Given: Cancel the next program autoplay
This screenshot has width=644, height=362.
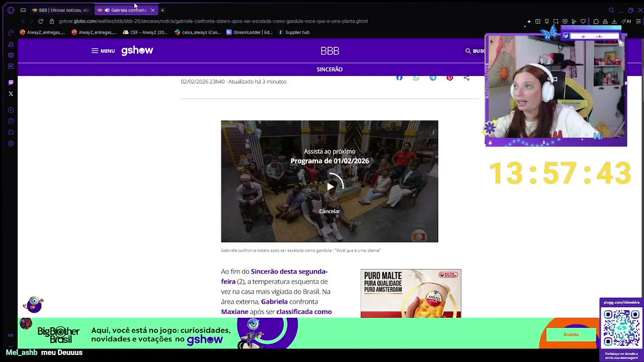Looking at the screenshot, I should pos(330,211).
